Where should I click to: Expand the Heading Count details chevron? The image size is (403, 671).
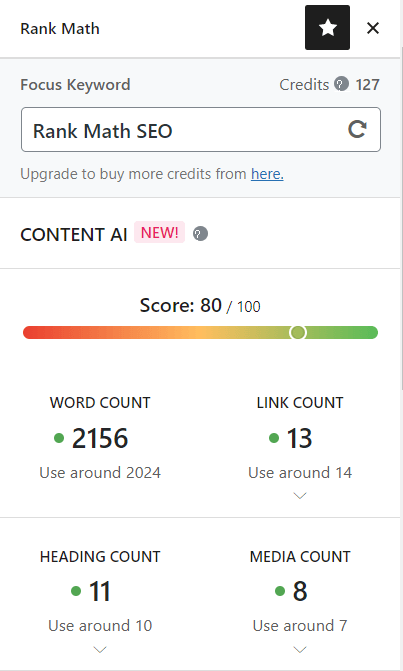pos(100,650)
